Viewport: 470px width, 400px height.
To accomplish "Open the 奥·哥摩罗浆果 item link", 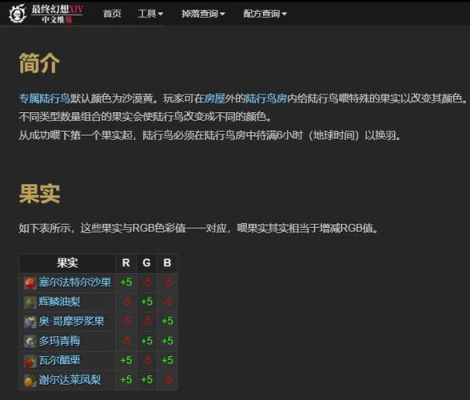I will pos(71,321).
